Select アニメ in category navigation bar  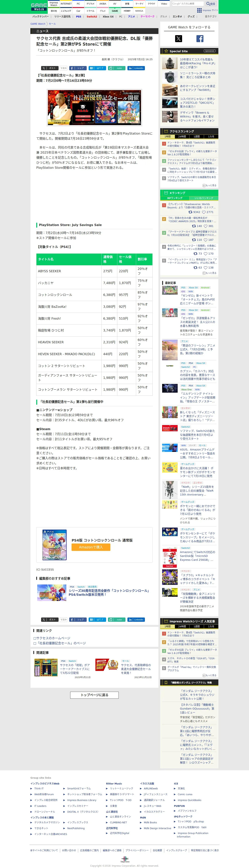pos(131,17)
